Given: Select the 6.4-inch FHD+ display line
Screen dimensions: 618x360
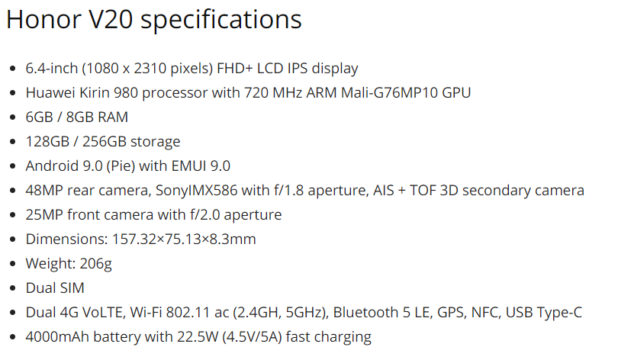Looking at the screenshot, I should pos(192,68).
